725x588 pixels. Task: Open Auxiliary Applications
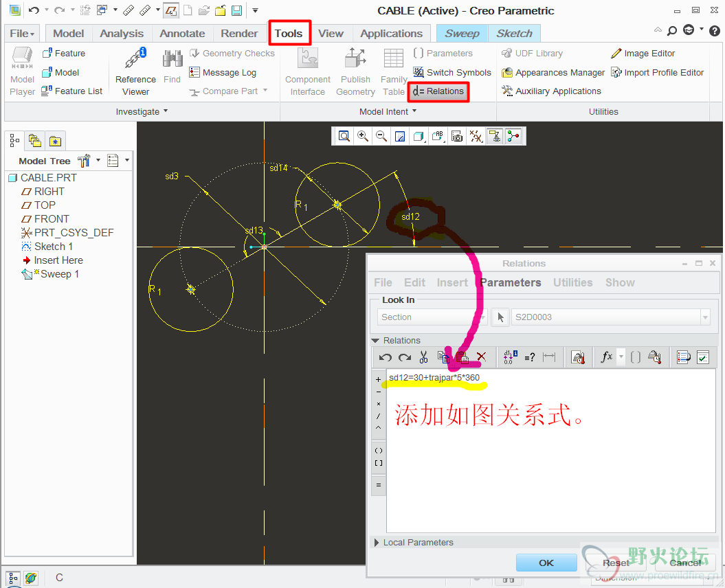551,91
